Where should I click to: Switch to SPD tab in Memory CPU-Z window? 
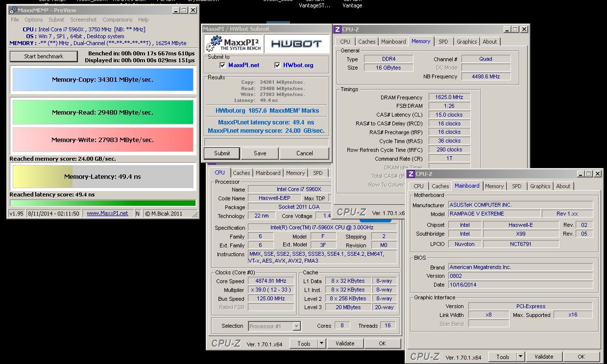click(443, 42)
